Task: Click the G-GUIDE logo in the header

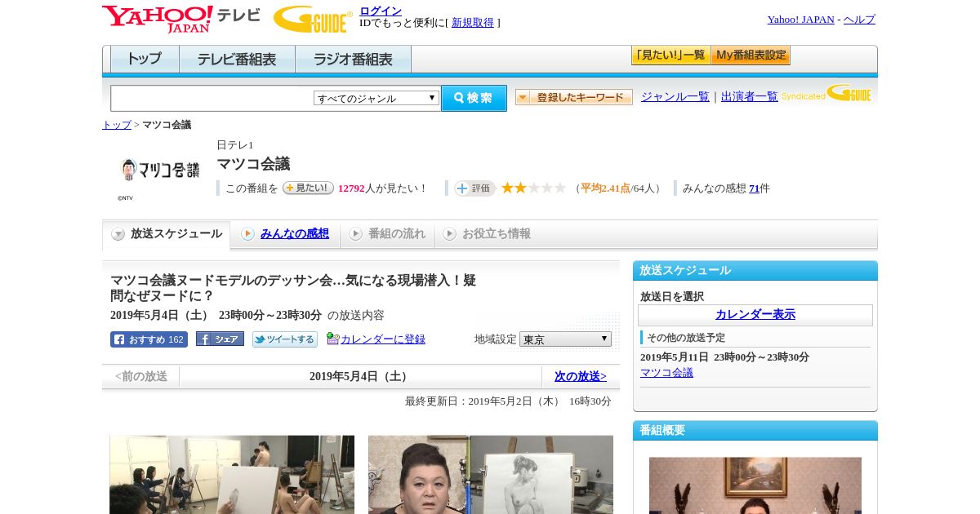Action: point(313,20)
